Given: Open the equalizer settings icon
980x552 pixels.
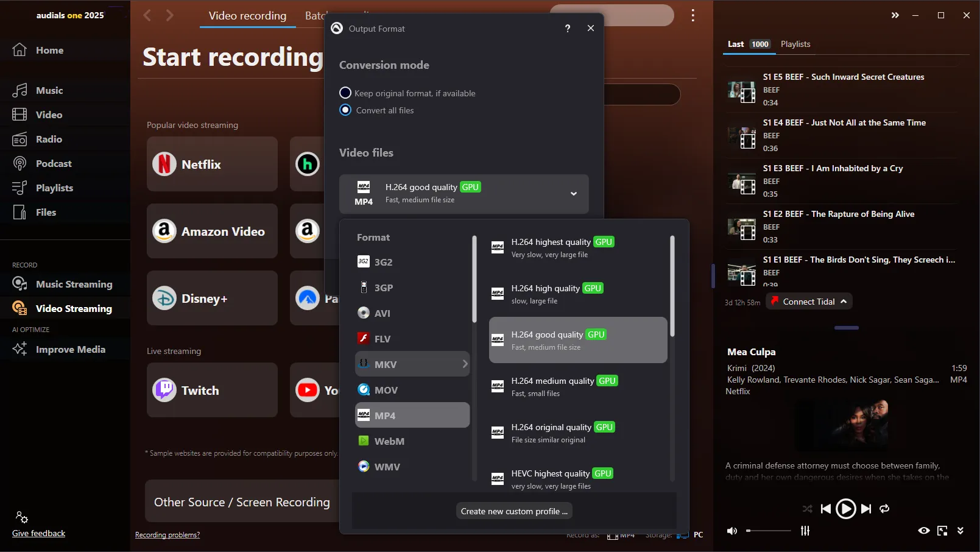Looking at the screenshot, I should [x=805, y=531].
